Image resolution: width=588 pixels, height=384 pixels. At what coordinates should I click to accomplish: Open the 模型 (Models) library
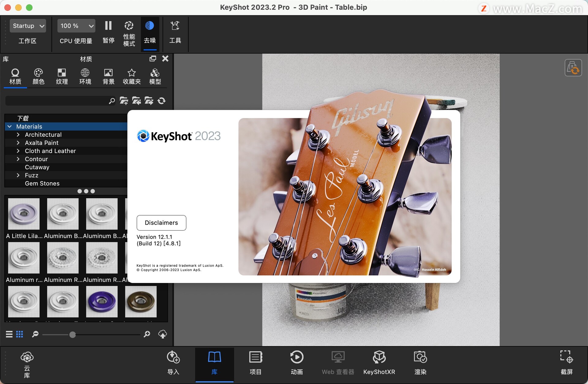click(x=155, y=76)
